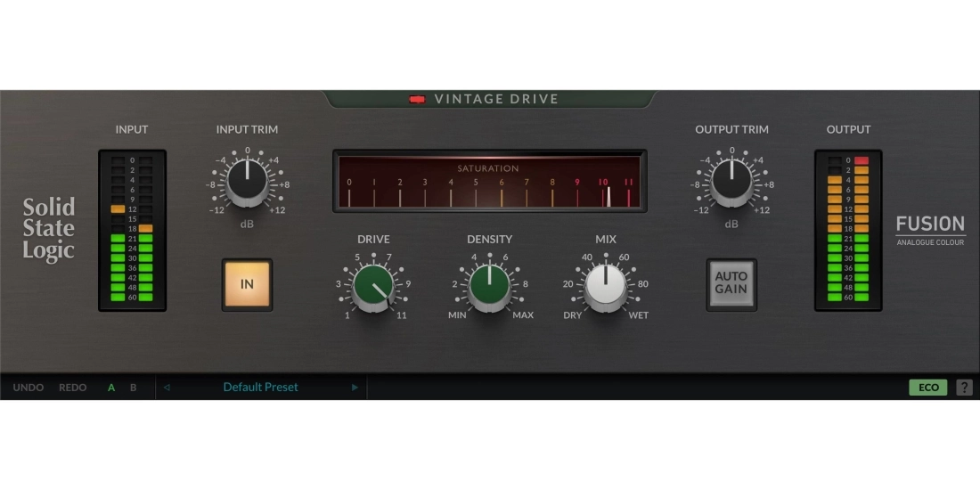Click the MIN label of the Density knob

(457, 315)
